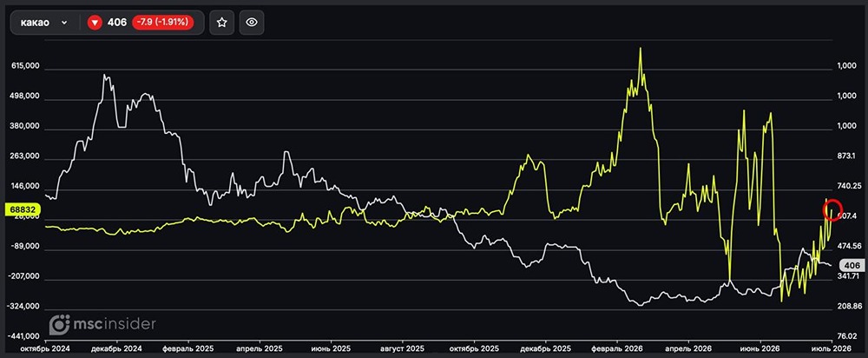The image size is (868, 358).
Task: Open the какао instrument dropdown
Action: click(44, 23)
